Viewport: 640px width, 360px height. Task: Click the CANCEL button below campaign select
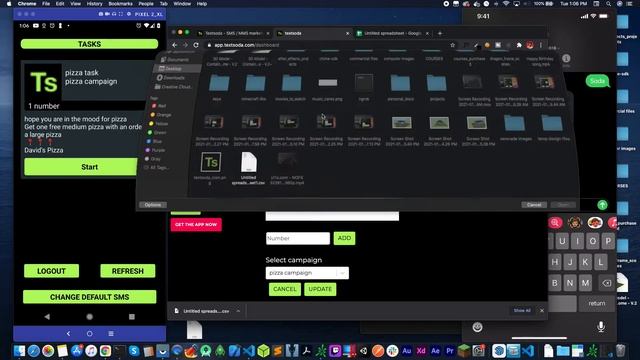[x=284, y=289]
